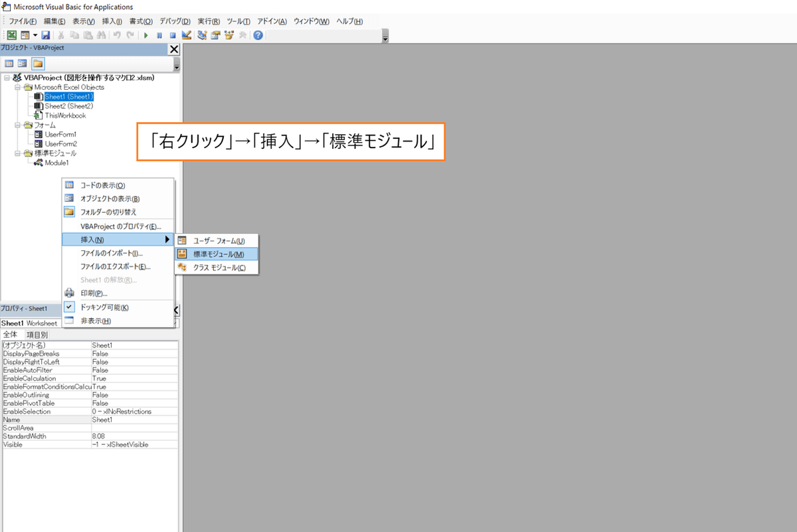Select 標準モジュール(M) in submenu
Image resolution: width=797 pixels, height=532 pixels.
pos(216,254)
